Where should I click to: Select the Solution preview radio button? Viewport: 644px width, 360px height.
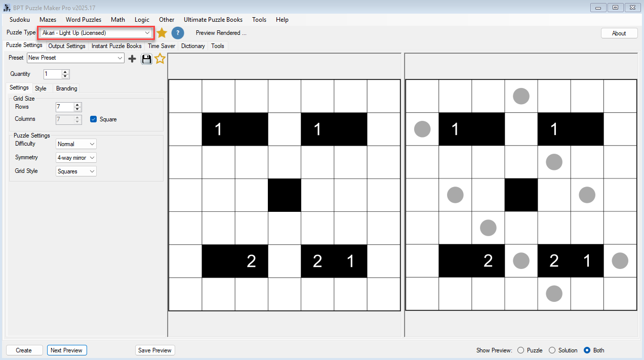(x=552, y=350)
